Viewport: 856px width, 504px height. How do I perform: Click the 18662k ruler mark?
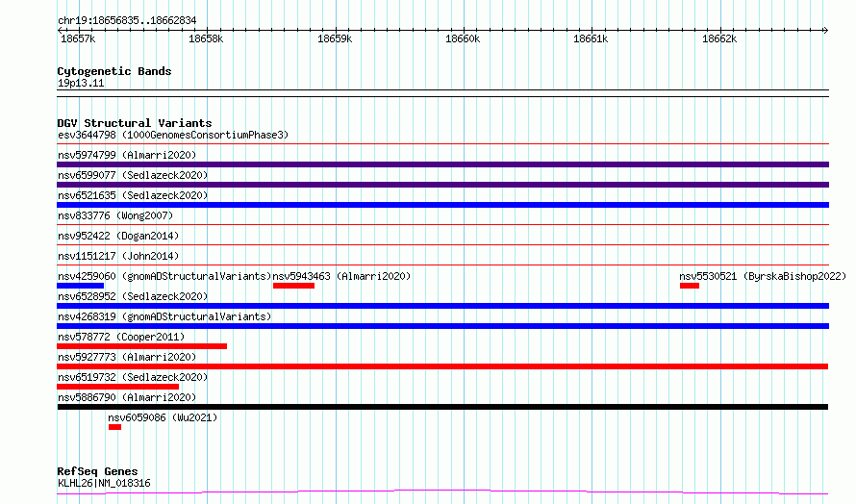pos(719,38)
